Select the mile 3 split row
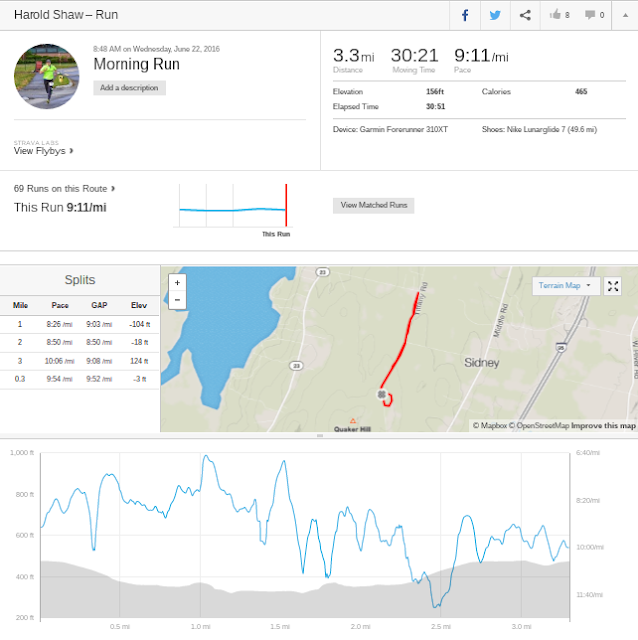Image resolution: width=638 pixels, height=640 pixels. tap(80, 360)
